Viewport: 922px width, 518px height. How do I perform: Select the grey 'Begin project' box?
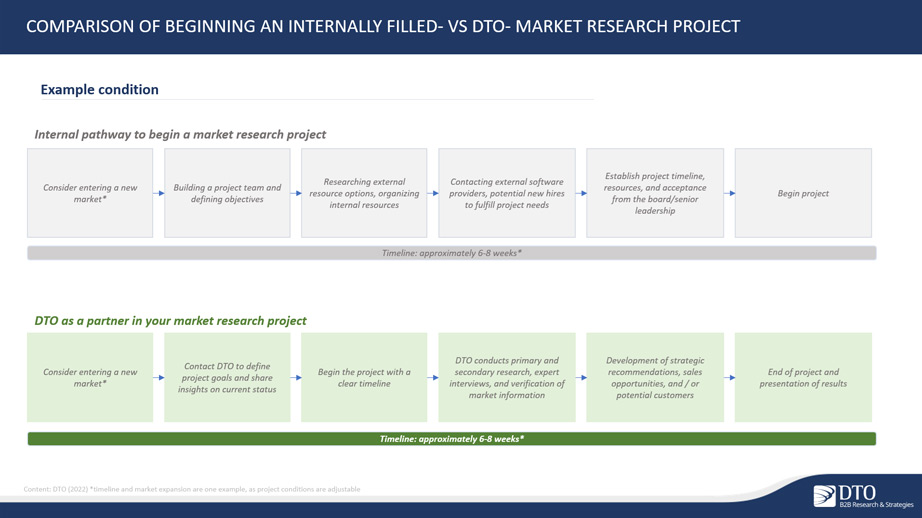click(803, 193)
